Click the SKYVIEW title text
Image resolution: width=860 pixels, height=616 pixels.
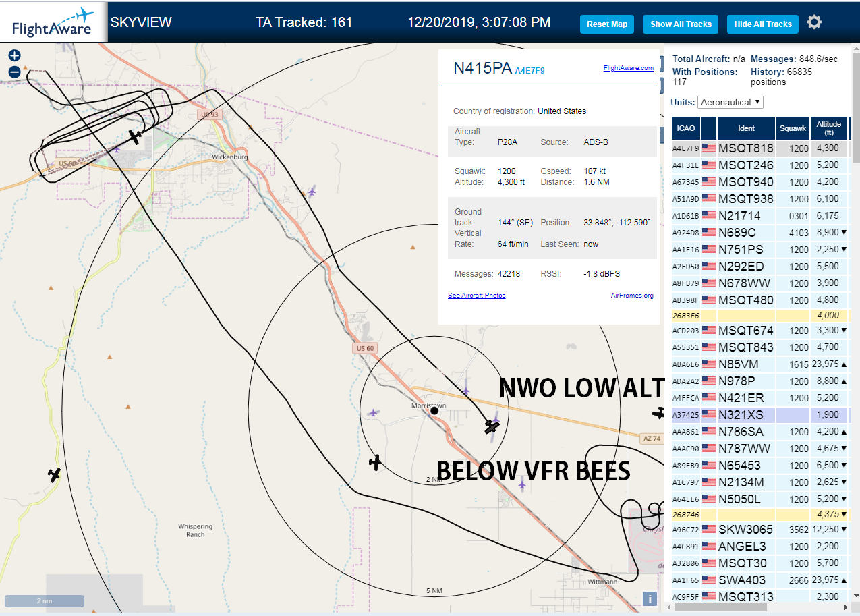coord(141,22)
